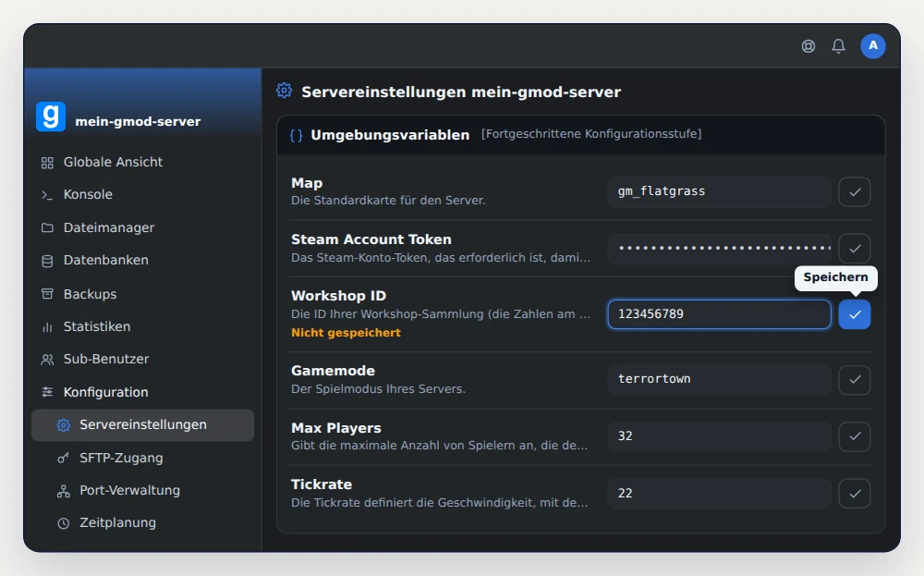The height and width of the screenshot is (576, 924).
Task: Click the Sub-Benutzer users icon
Action: [x=47, y=360]
